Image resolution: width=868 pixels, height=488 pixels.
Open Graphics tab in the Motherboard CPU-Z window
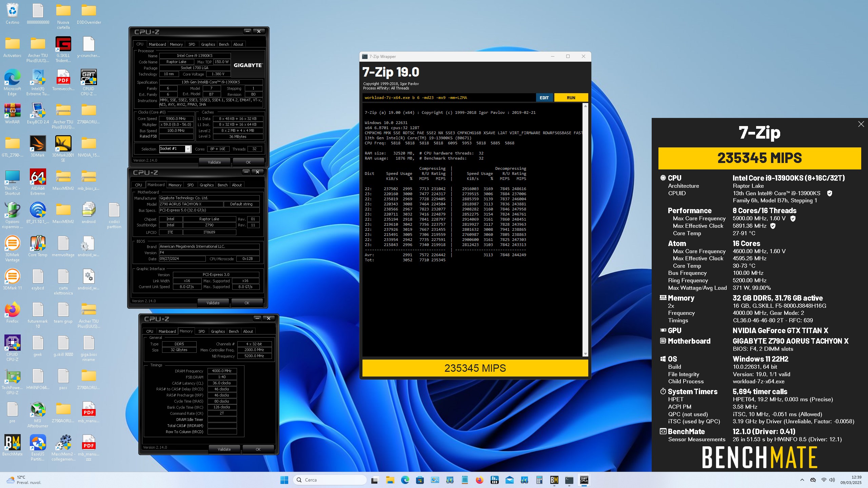coord(206,185)
